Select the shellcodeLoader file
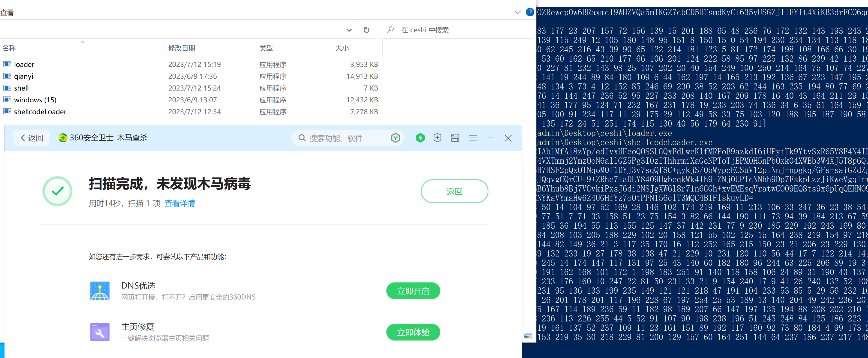The width and height of the screenshot is (868, 358). coord(40,111)
